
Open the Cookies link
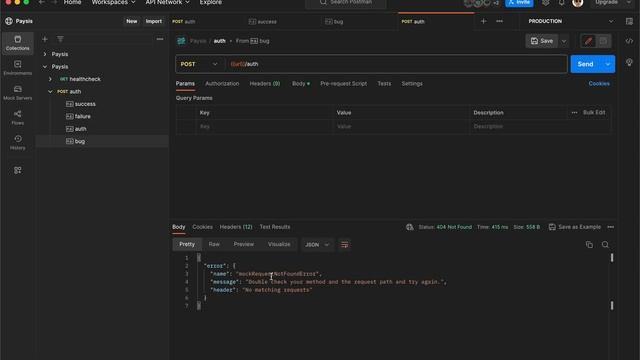(599, 84)
